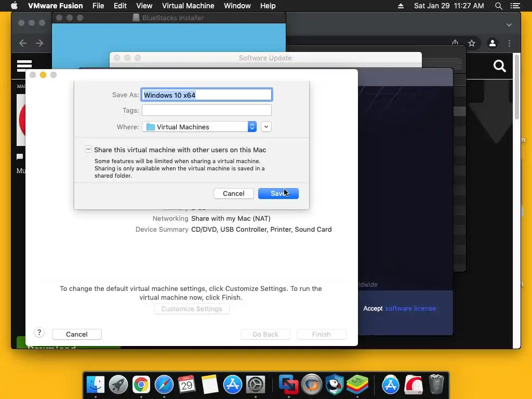Open Notification Center list icon
532x399 pixels.
(x=515, y=6)
